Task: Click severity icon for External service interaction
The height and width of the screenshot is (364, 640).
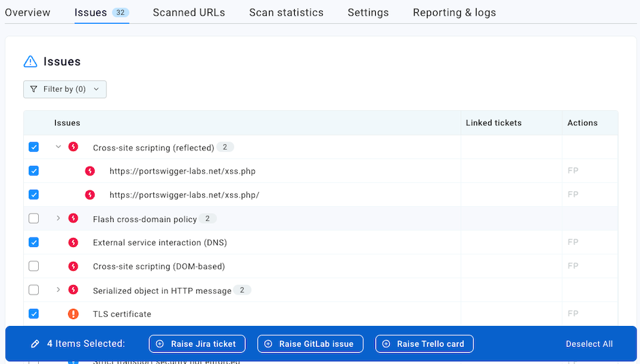Action: (73, 242)
